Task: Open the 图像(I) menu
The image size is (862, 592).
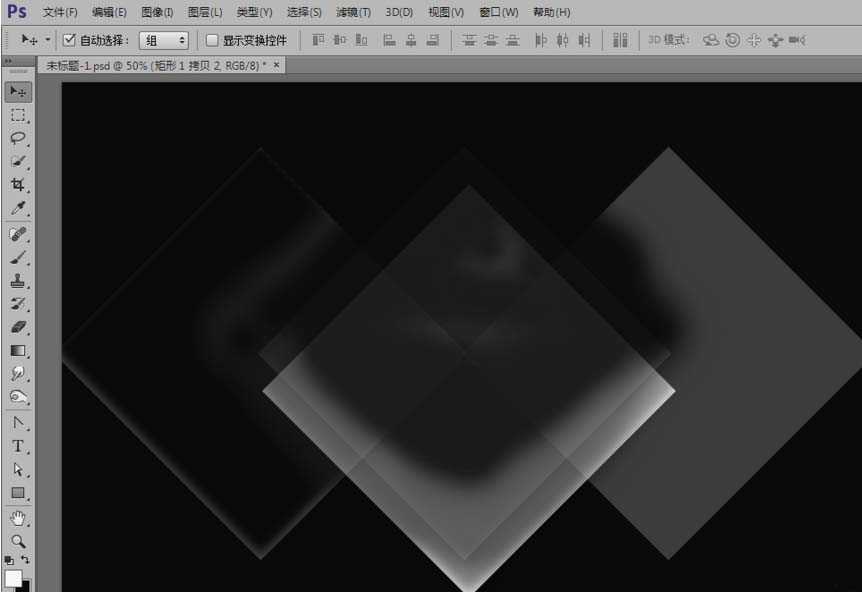Action: [x=157, y=12]
